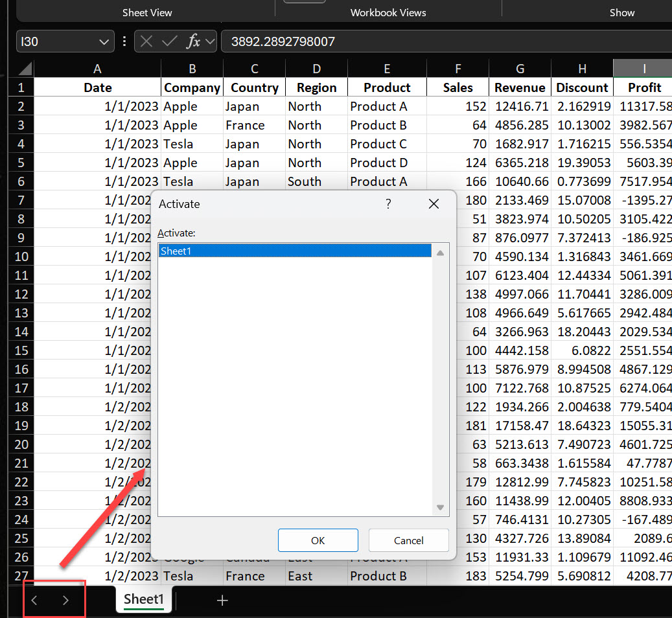Click the Workbook Views ribbon group
Image resolution: width=672 pixels, height=618 pixels.
[388, 12]
